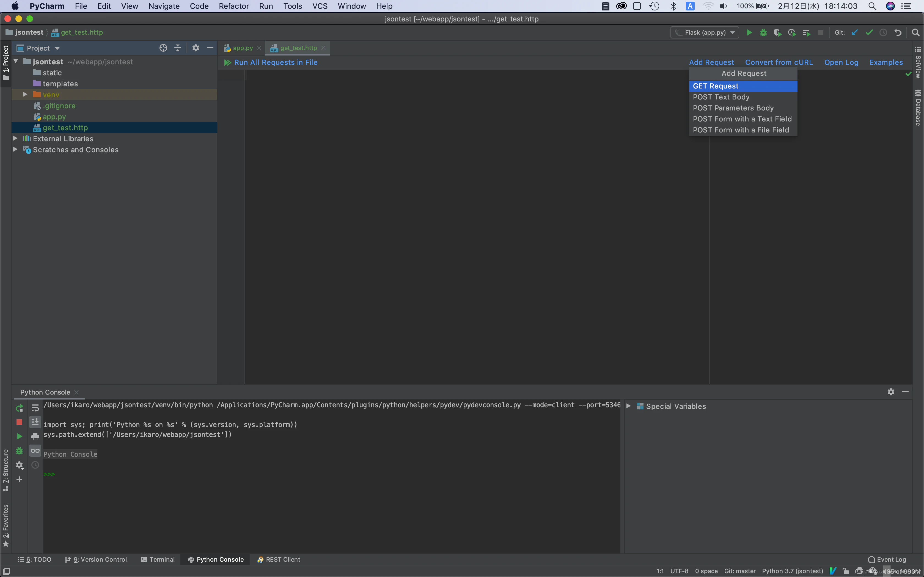This screenshot has width=924, height=577.
Task: Click the print icon in Python Console
Action: 35,437
